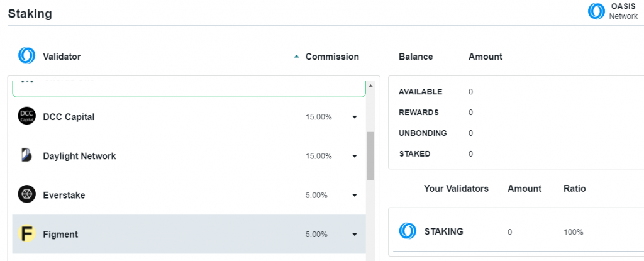
Task: Click Daylight Network's 15.00% commission value
Action: point(318,156)
